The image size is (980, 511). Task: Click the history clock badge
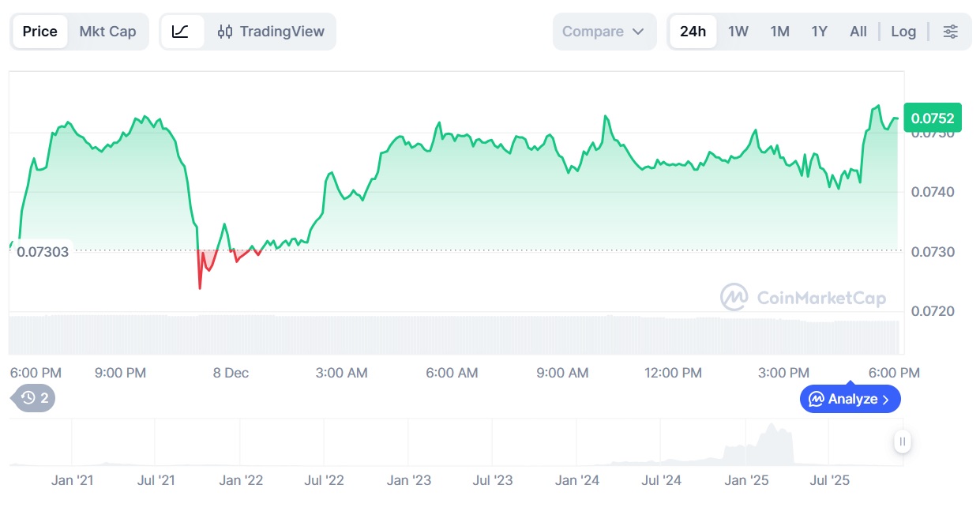click(x=35, y=398)
